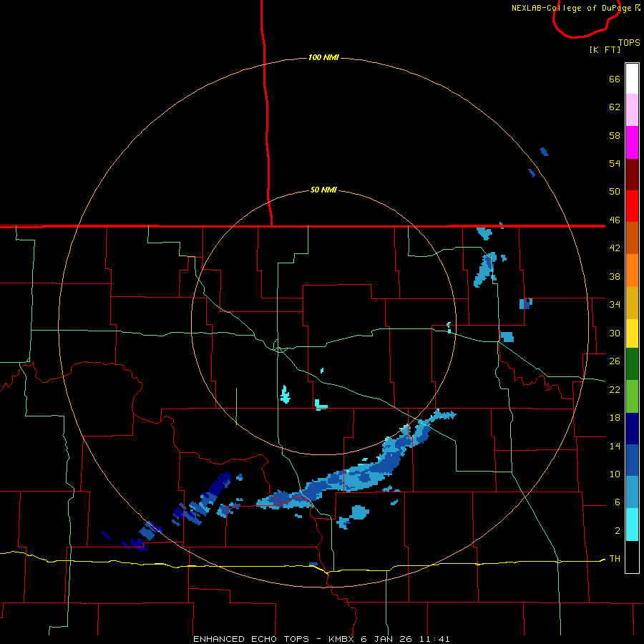The image size is (644, 644).
Task: Pick the medium blue legend swatch
Action: (x=632, y=460)
